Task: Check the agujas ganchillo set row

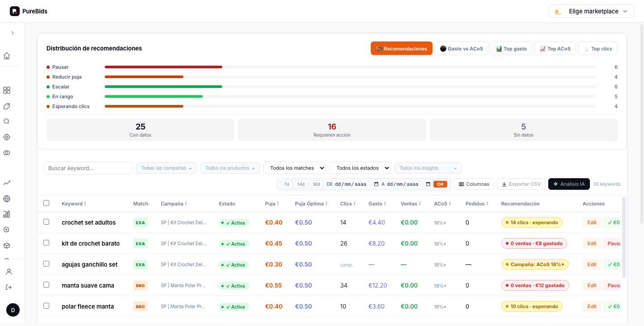Action: click(47, 264)
